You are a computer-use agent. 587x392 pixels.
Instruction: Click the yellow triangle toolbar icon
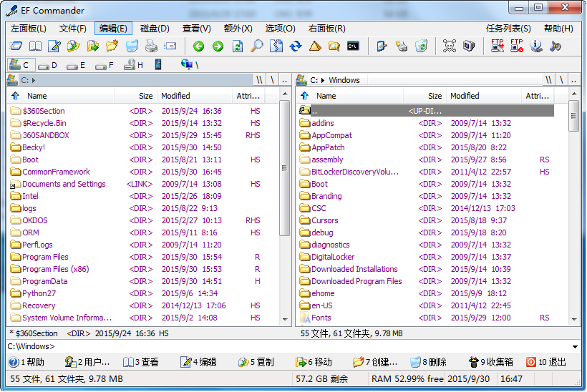pos(315,46)
